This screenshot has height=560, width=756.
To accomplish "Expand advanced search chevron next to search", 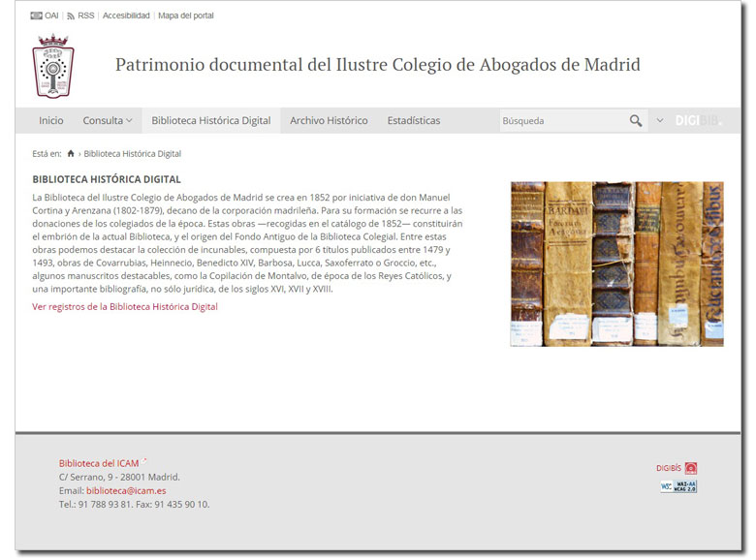I will pos(660,120).
